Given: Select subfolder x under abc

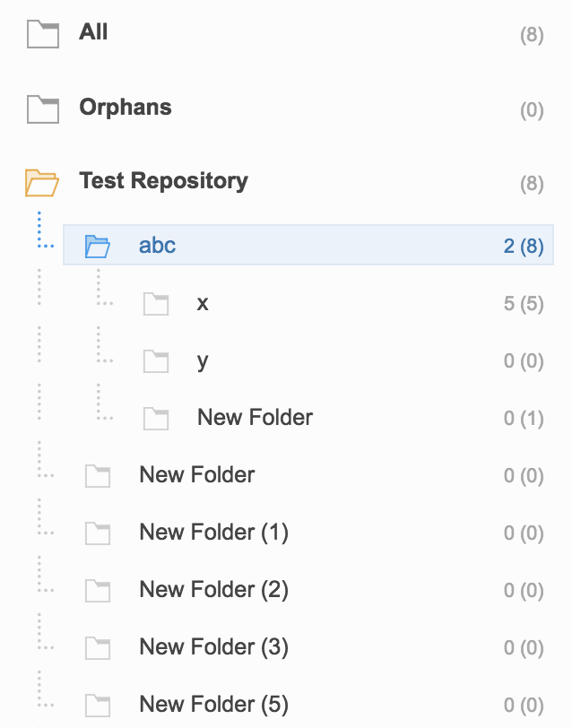Looking at the screenshot, I should click(203, 303).
